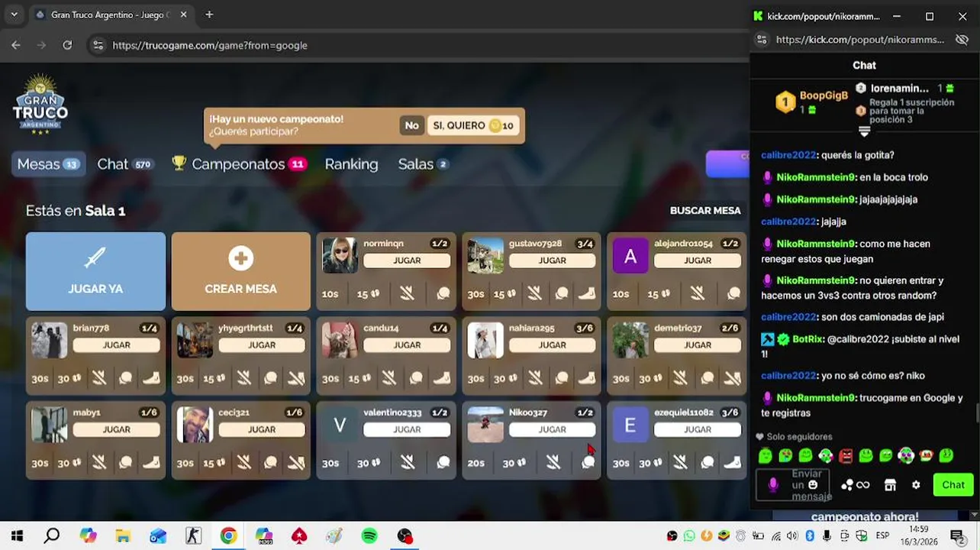Screen dimensions: 980x550
Task: Click crossed-out boot icon on yhyegrthrtstt's table
Action: tap(296, 378)
